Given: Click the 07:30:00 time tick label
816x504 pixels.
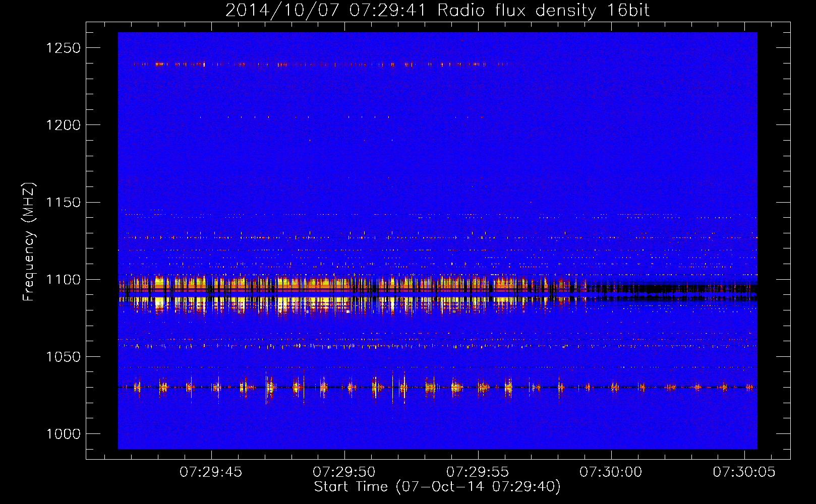Looking at the screenshot, I should point(611,472).
